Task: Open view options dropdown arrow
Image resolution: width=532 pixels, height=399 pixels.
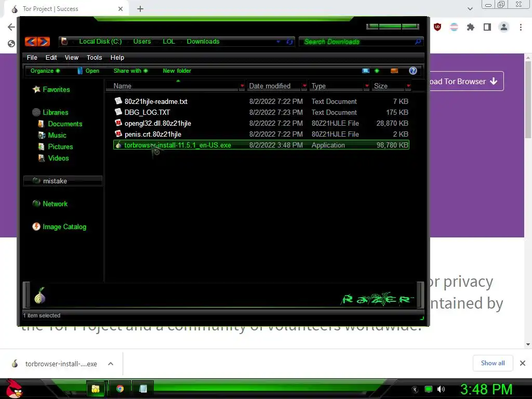Action: (377, 71)
